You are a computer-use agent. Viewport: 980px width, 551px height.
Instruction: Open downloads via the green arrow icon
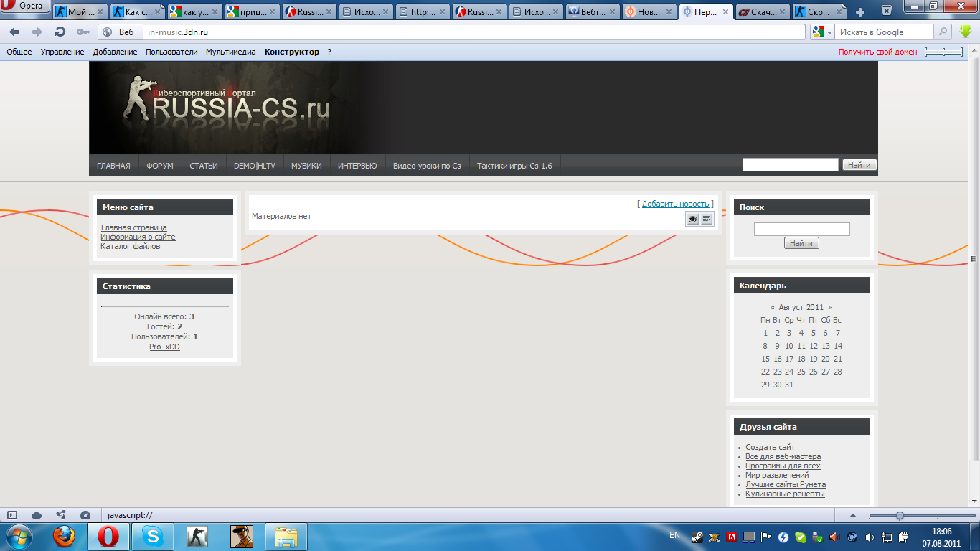pos(966,32)
